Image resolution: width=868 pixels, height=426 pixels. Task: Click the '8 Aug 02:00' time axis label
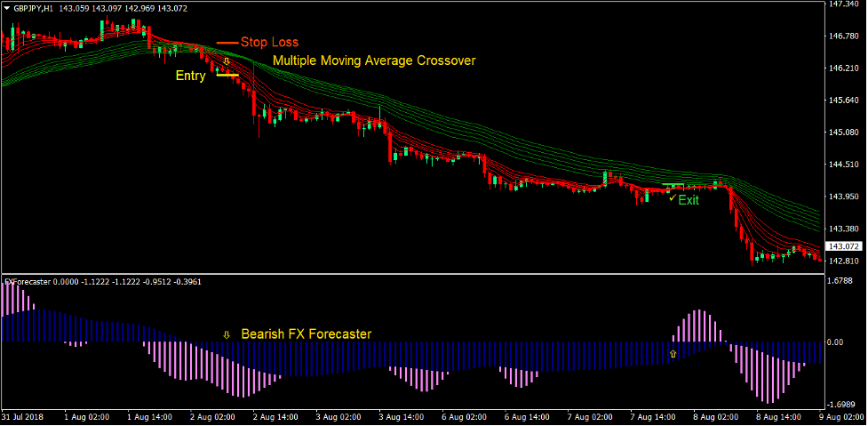[716, 416]
